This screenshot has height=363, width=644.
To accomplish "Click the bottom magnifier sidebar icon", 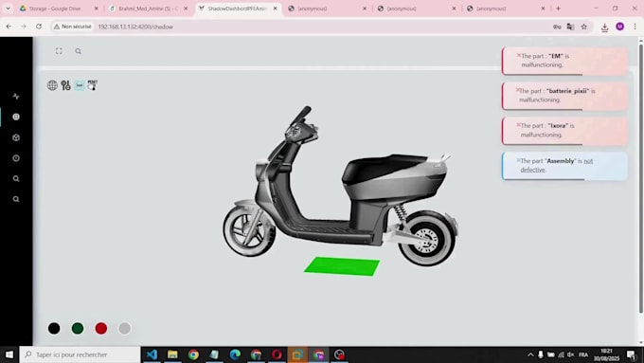I will (16, 199).
